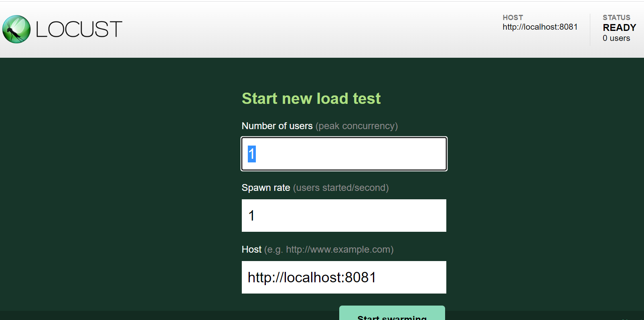Screen dimensions: 644x320
Task: Click the 'Spawn rate' label
Action: pyautogui.click(x=266, y=188)
